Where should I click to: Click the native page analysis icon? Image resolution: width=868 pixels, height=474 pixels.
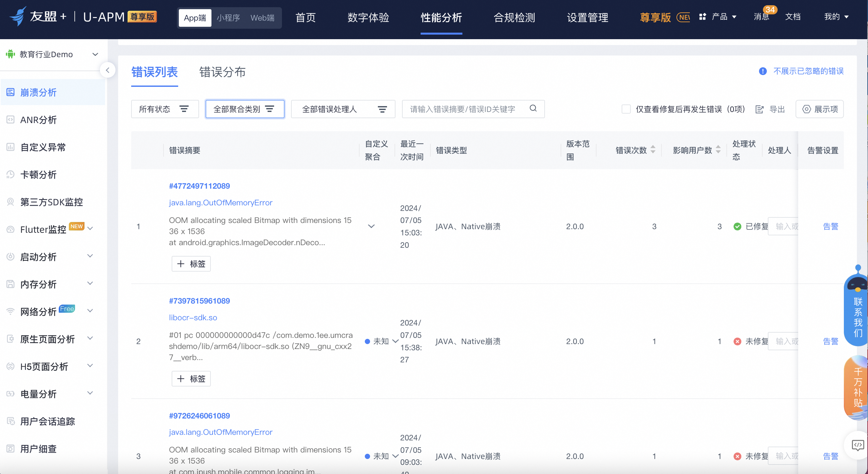point(10,339)
